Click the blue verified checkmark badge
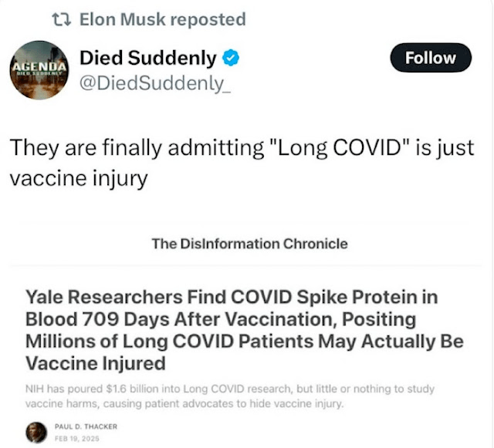The image size is (494, 448). 231,56
